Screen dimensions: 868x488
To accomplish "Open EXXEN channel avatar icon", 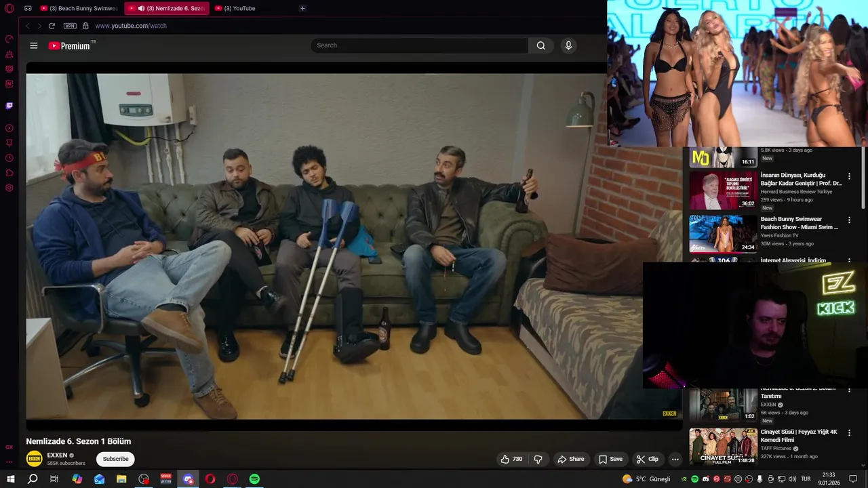I will click(34, 459).
